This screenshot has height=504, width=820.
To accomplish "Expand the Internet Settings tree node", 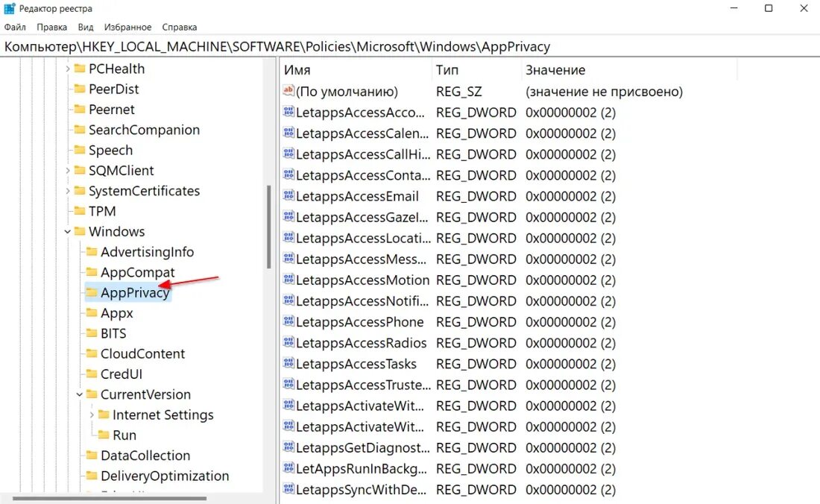I will click(92, 415).
